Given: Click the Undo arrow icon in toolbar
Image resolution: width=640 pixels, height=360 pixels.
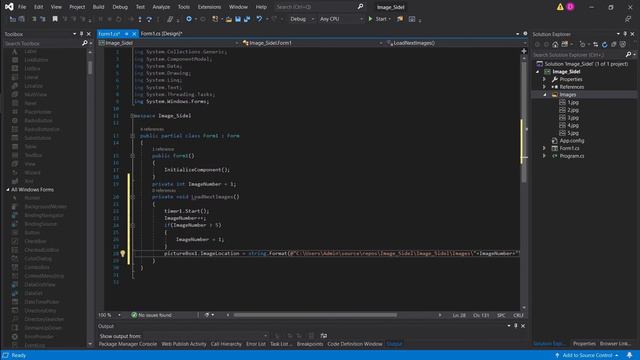Looking at the screenshot, I should click(x=259, y=19).
